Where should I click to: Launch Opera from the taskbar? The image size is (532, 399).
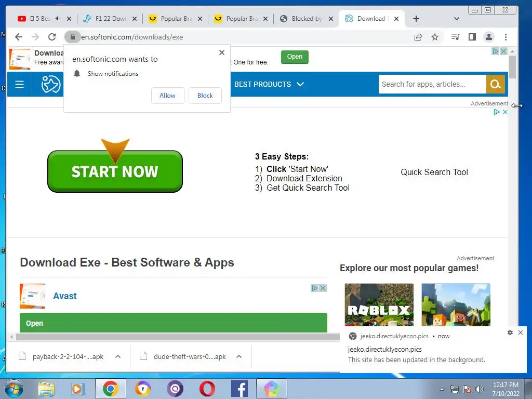click(207, 389)
